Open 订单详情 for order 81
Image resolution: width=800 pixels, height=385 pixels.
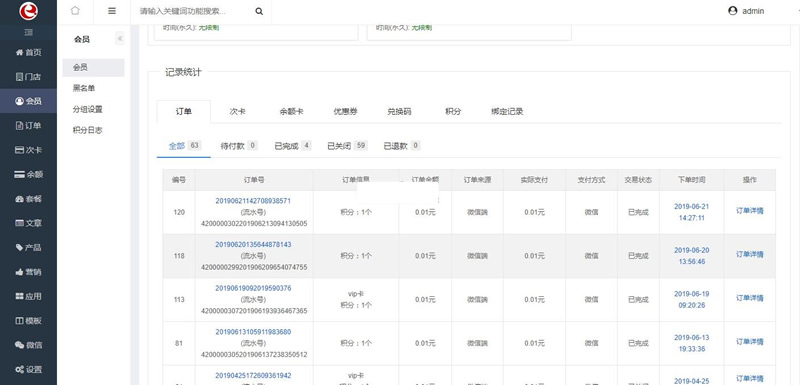[x=749, y=342]
